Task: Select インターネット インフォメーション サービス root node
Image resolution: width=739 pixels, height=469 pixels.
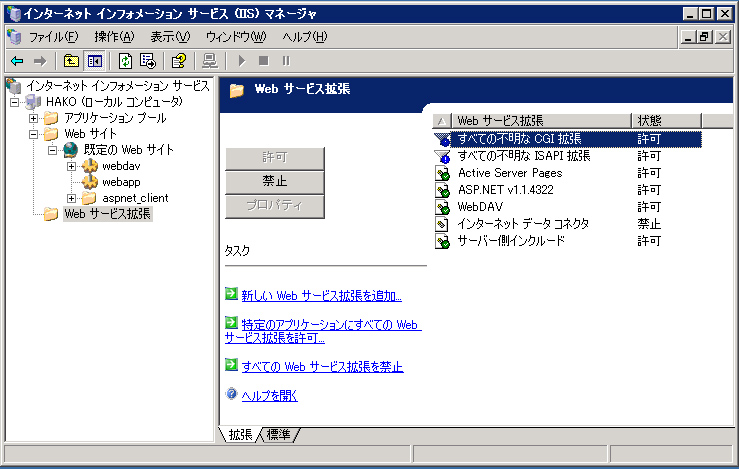Action: tap(118, 86)
